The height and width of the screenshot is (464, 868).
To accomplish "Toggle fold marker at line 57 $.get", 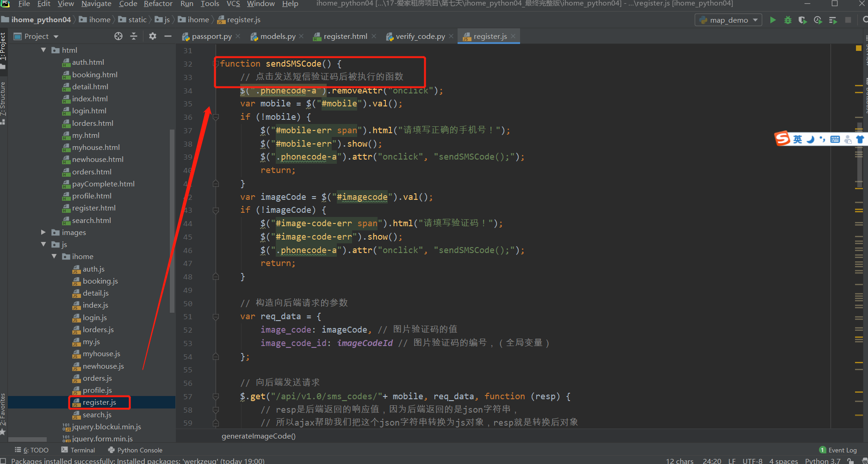I will (x=216, y=396).
